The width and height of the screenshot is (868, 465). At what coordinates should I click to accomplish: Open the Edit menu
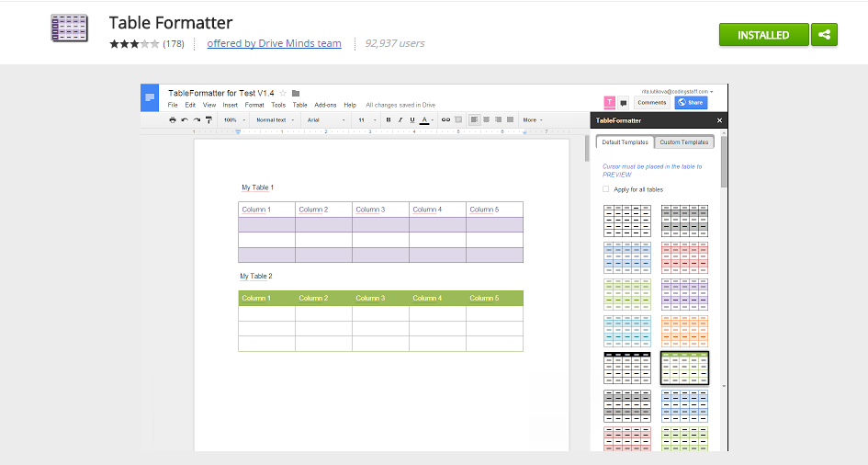tap(190, 105)
